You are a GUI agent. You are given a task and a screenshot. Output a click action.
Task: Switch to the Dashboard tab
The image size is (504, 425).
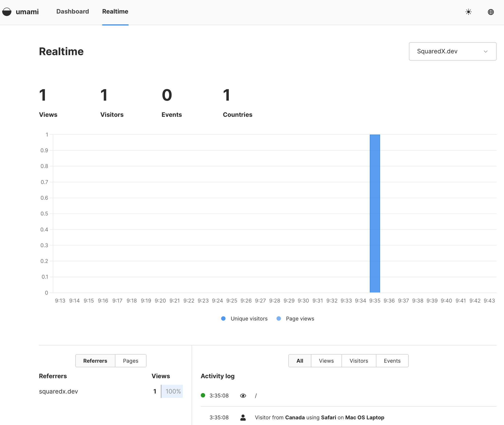73,12
